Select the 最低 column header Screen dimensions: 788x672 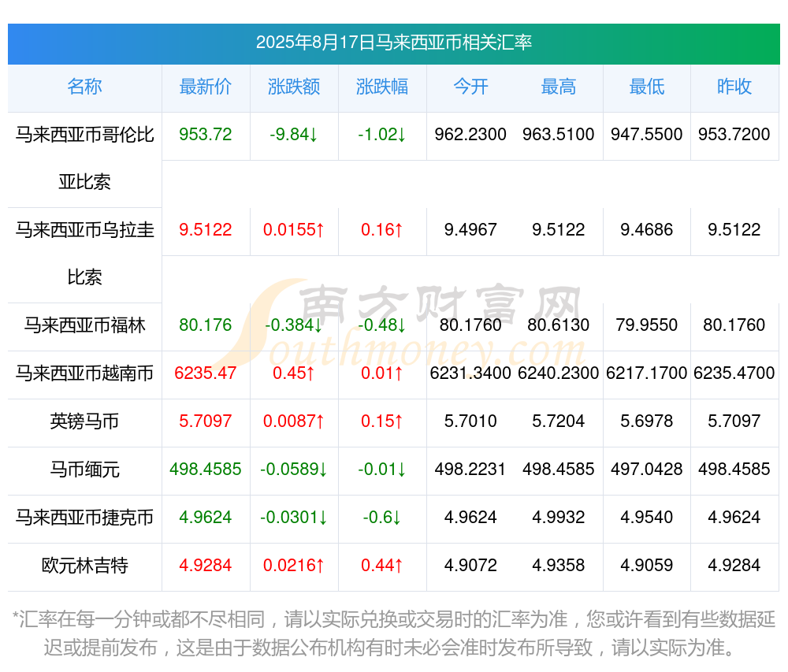(x=647, y=87)
